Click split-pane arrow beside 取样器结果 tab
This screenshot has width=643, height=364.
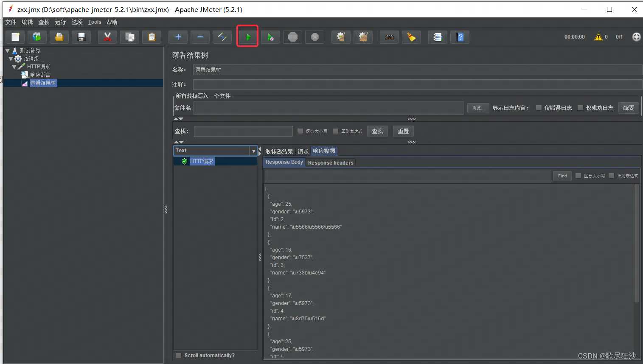click(260, 151)
